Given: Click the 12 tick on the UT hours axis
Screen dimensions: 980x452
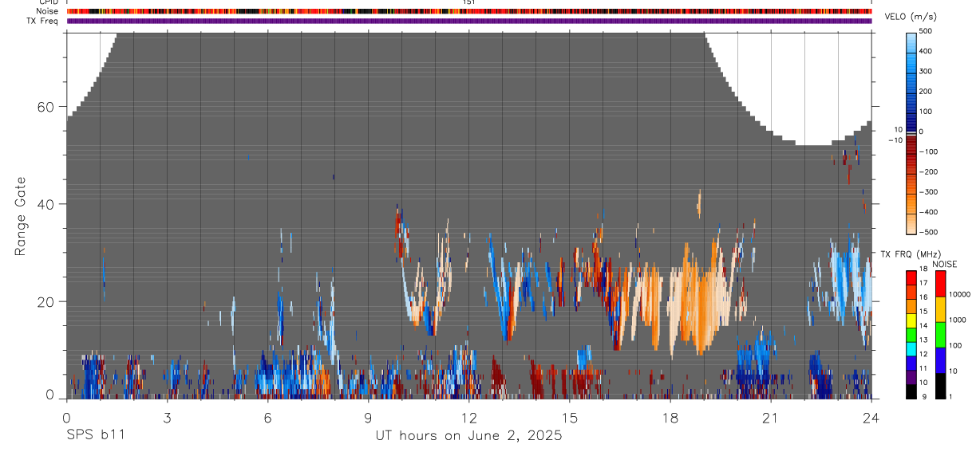Looking at the screenshot, I should click(x=468, y=417).
